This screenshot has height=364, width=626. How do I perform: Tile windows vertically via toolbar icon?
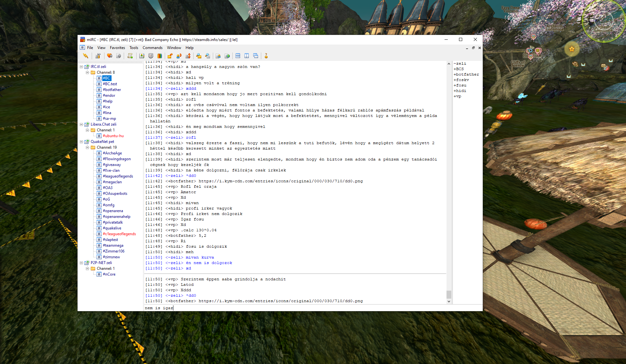(x=247, y=56)
